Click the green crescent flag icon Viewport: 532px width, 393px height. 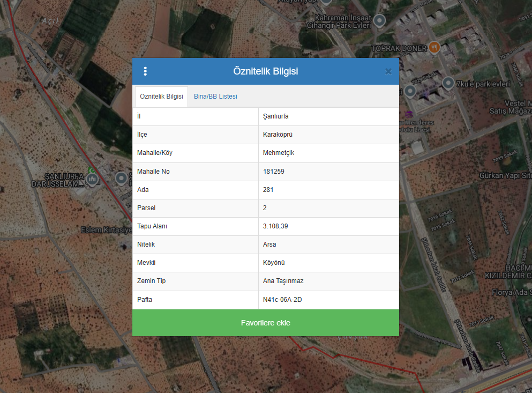pos(91,170)
